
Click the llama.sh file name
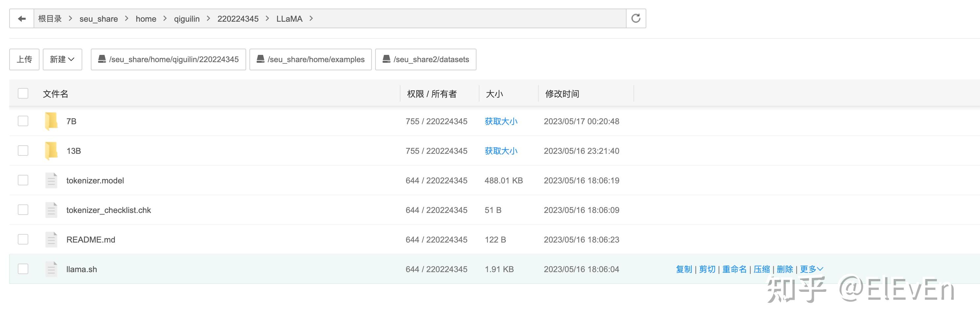tap(82, 269)
